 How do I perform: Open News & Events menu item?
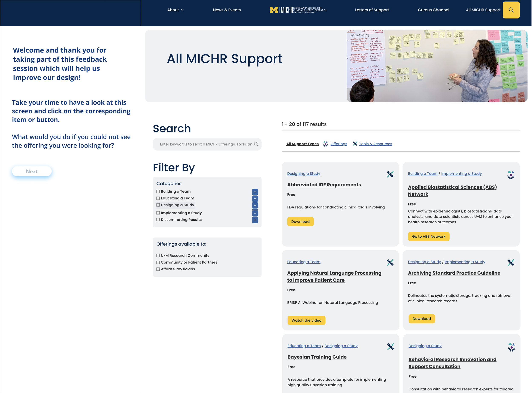coord(227,10)
